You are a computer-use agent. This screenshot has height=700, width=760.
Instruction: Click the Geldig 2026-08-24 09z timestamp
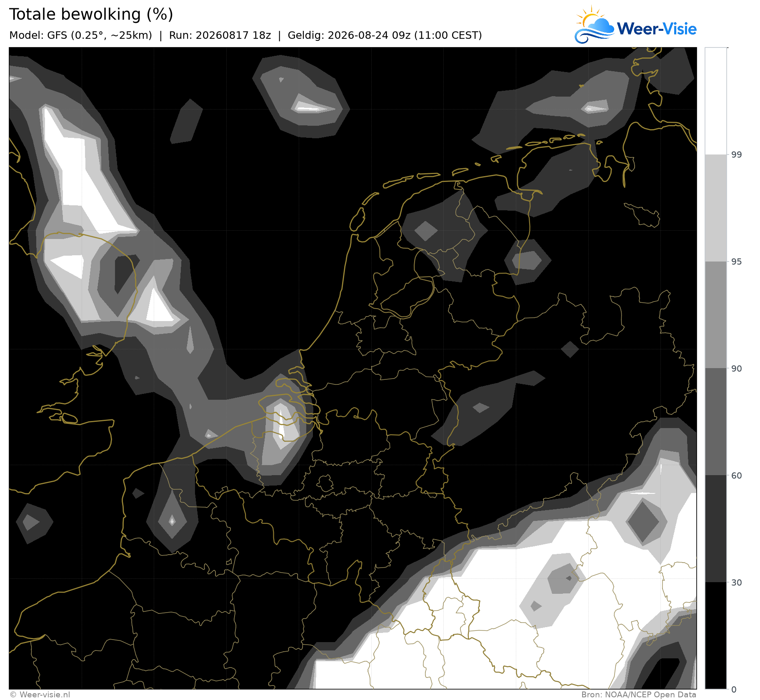tap(385, 35)
